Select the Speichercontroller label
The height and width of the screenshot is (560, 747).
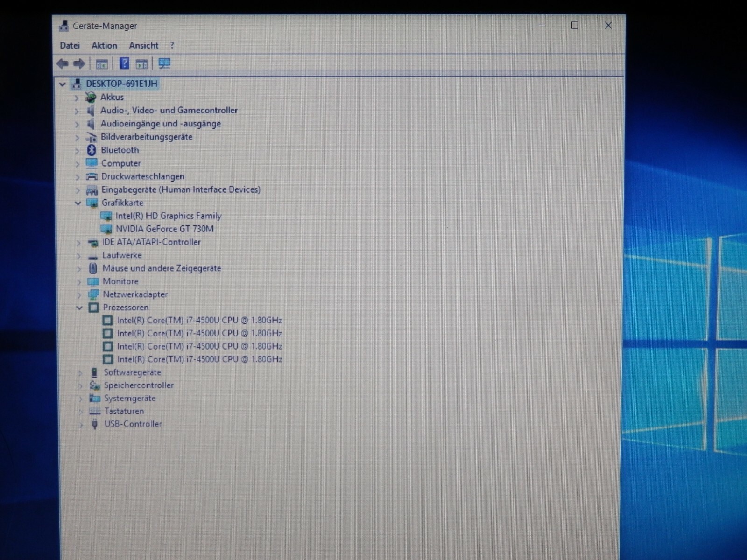coord(139,385)
